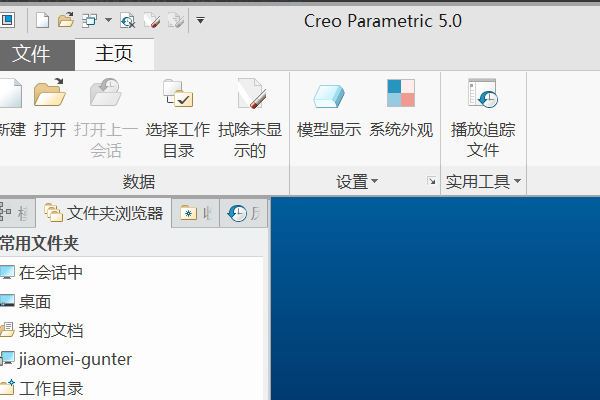Open the Customize Quick Access Toolbar dropdown
Viewport: 600px width, 400px height.
[x=200, y=20]
